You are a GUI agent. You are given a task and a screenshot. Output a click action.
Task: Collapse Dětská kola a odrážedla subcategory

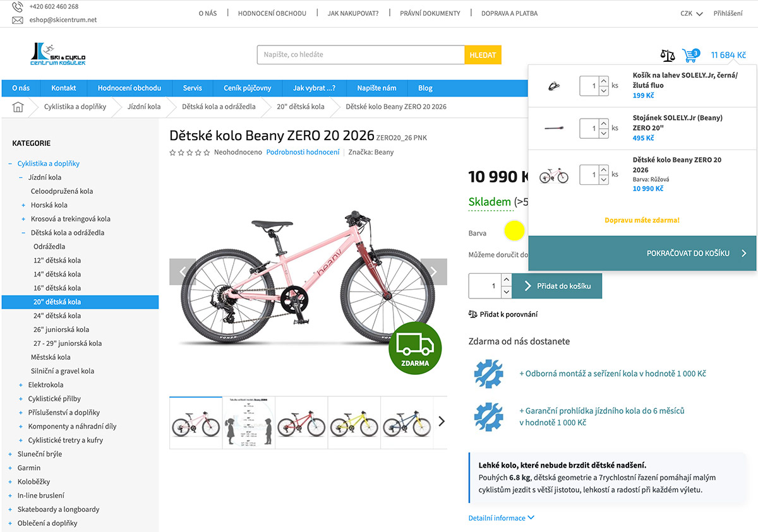point(23,233)
